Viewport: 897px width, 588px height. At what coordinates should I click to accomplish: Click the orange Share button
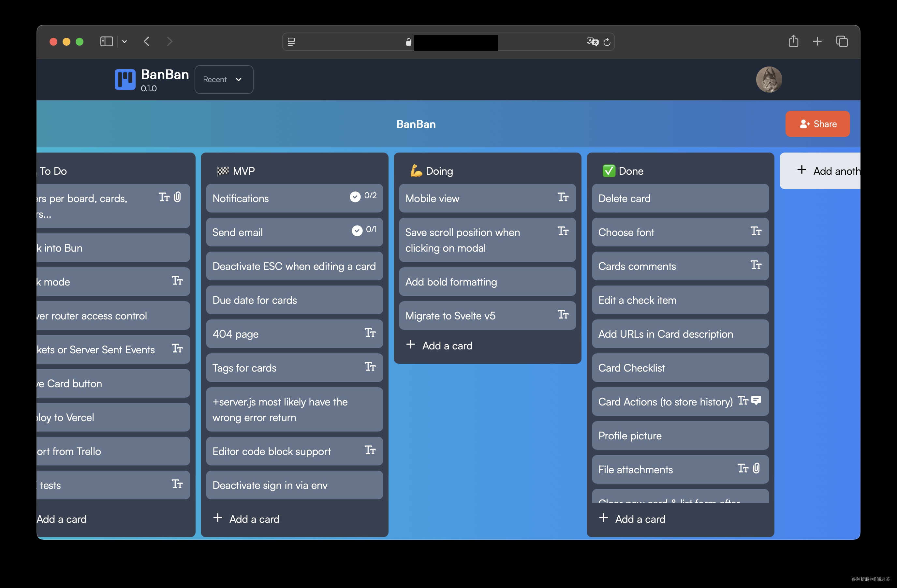(x=817, y=124)
